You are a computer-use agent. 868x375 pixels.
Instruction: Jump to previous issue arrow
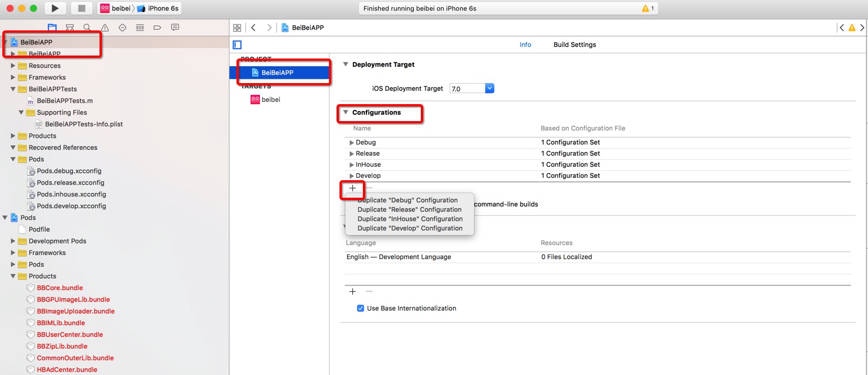[x=842, y=27]
